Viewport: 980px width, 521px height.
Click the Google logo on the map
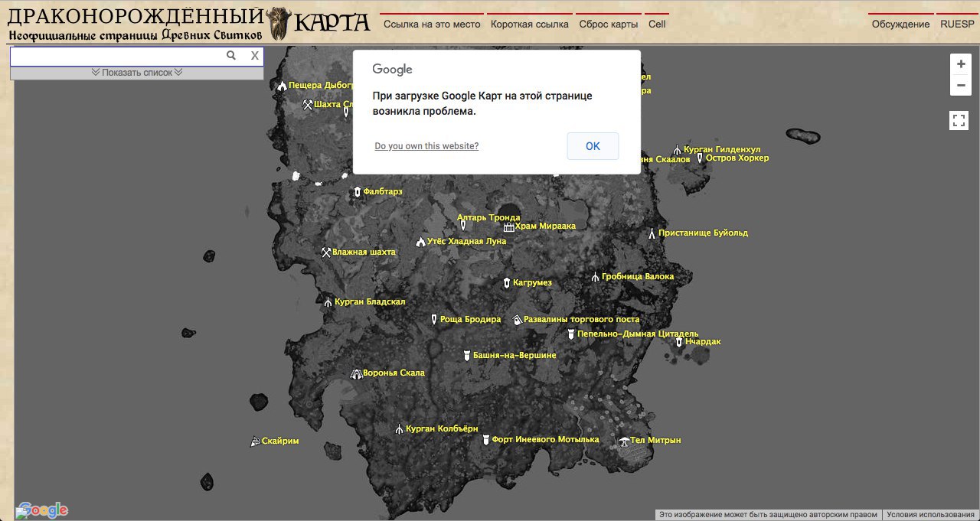(43, 510)
